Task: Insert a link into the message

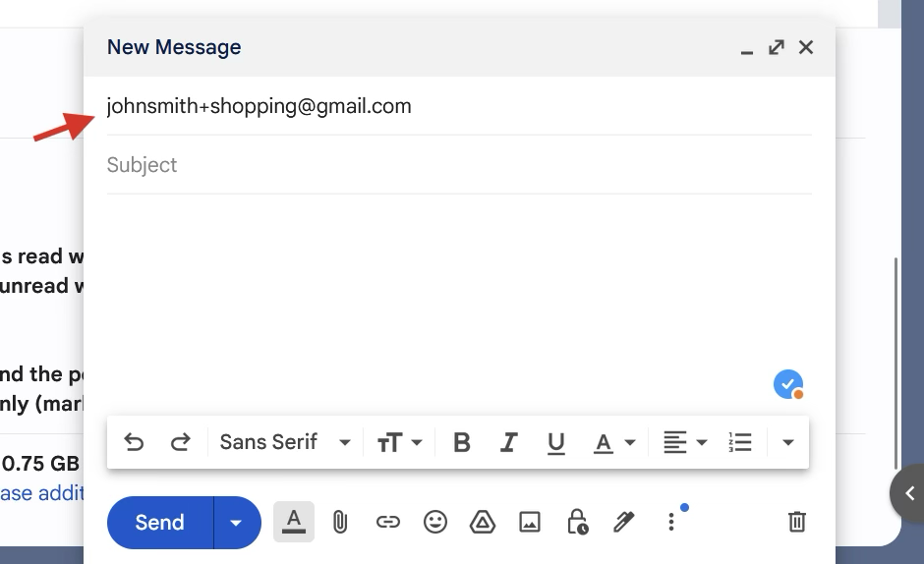Action: coord(388,522)
